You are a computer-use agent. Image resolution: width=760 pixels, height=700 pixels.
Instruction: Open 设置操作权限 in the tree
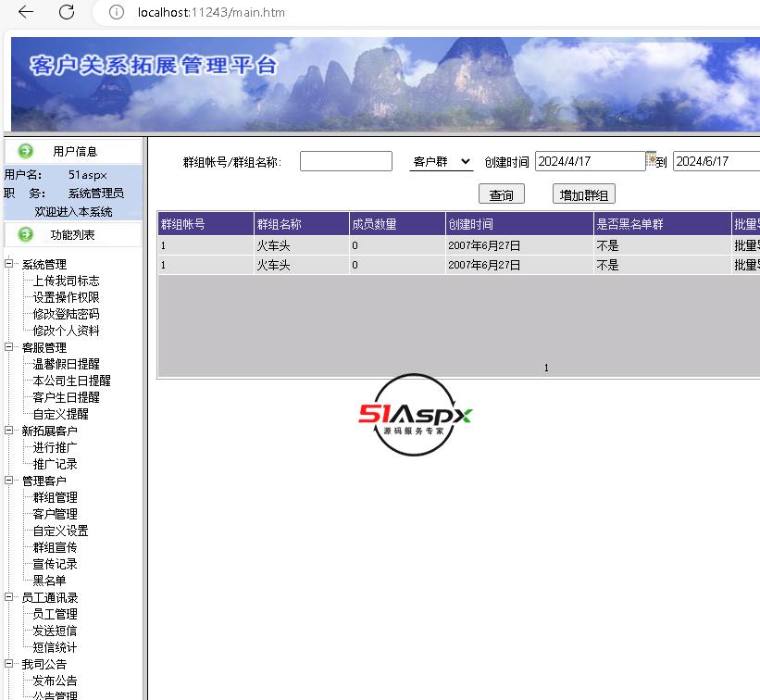[x=66, y=297]
